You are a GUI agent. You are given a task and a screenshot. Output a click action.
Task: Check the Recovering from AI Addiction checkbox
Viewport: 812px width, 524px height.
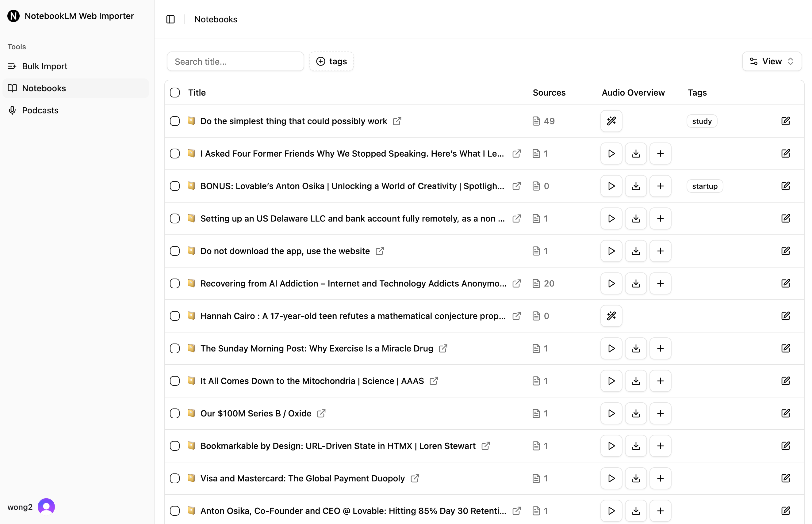175,283
